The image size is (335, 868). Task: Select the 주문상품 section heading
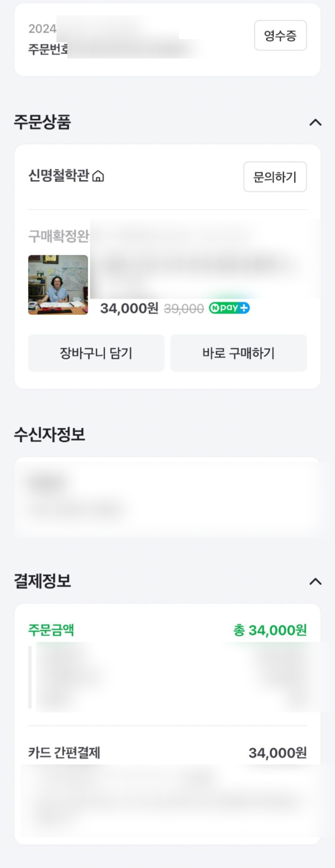[43, 122]
